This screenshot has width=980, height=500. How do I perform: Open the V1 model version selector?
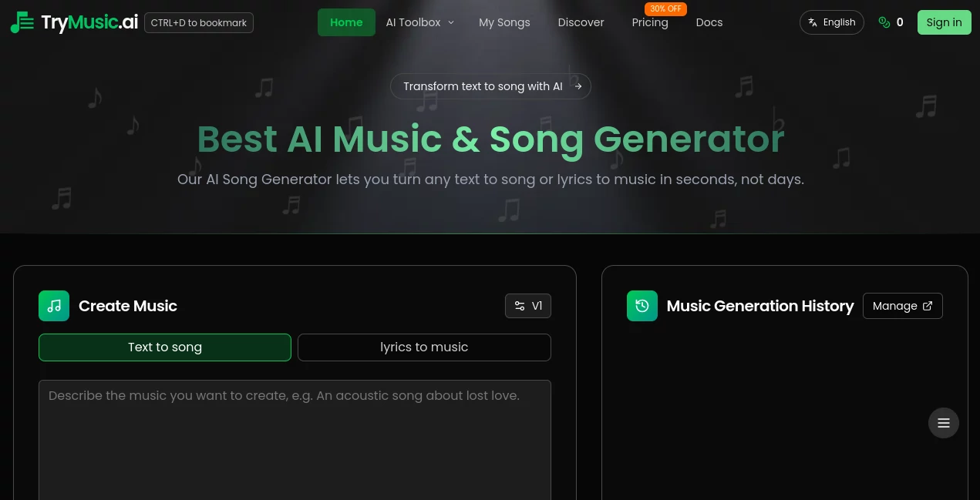click(x=528, y=306)
